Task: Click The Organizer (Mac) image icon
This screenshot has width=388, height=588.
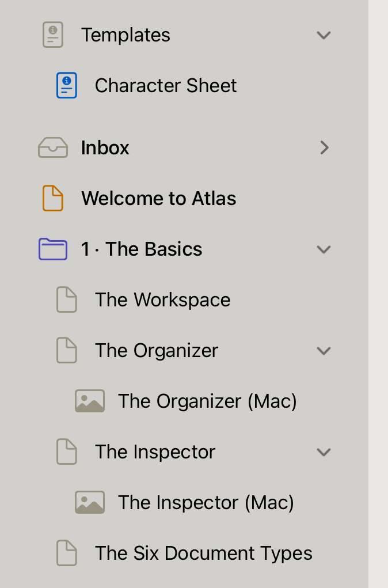Action: [x=90, y=401]
